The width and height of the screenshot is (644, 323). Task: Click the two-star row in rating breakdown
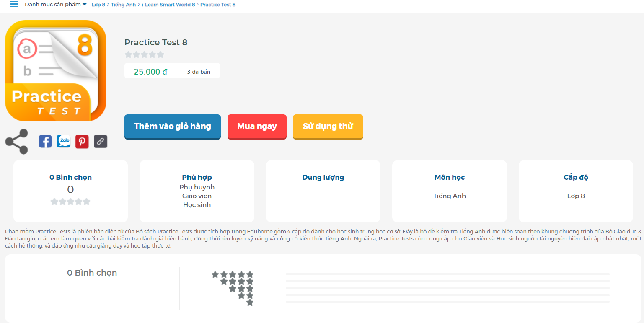(246, 295)
